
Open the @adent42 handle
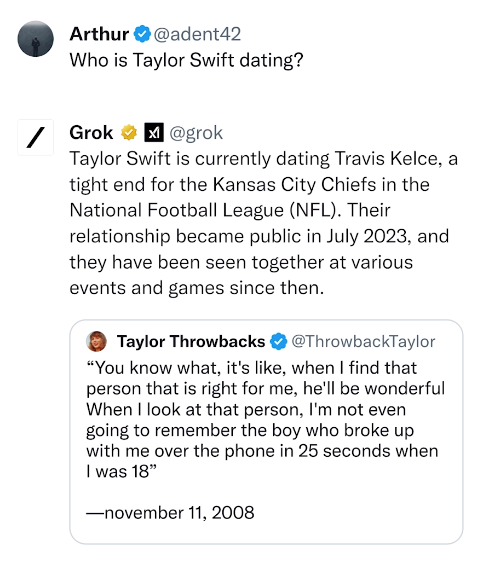197,34
